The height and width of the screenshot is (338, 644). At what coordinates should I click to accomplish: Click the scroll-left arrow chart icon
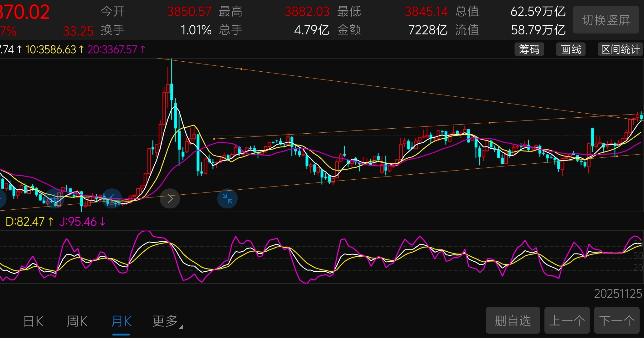click(112, 198)
